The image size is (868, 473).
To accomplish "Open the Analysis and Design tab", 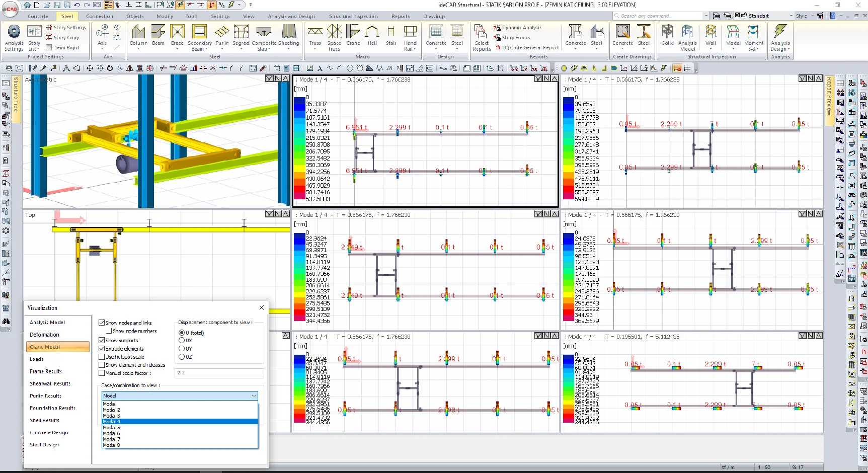I will click(x=291, y=16).
